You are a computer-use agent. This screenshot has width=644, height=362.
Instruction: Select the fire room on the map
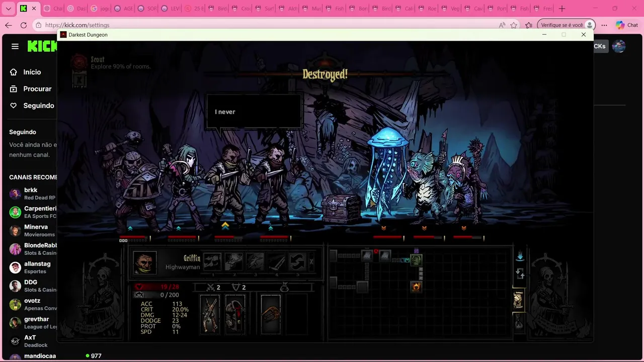point(416,287)
